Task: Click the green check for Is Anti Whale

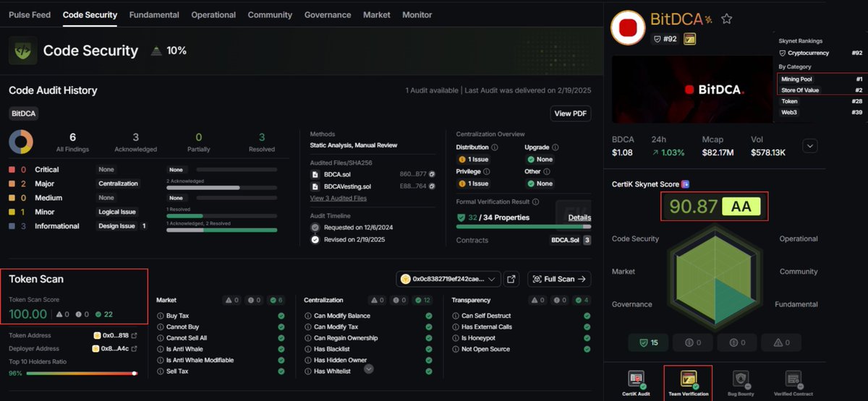Action: [281, 349]
